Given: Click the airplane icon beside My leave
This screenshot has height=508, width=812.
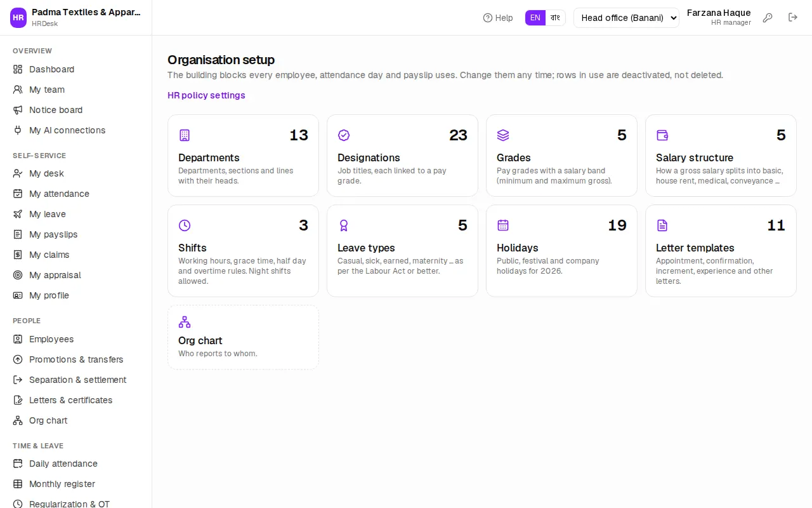Looking at the screenshot, I should click(x=18, y=214).
